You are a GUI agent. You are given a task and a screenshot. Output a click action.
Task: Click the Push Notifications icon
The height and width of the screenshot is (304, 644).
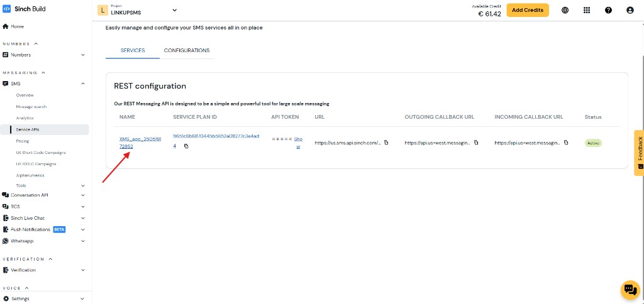[5, 230]
